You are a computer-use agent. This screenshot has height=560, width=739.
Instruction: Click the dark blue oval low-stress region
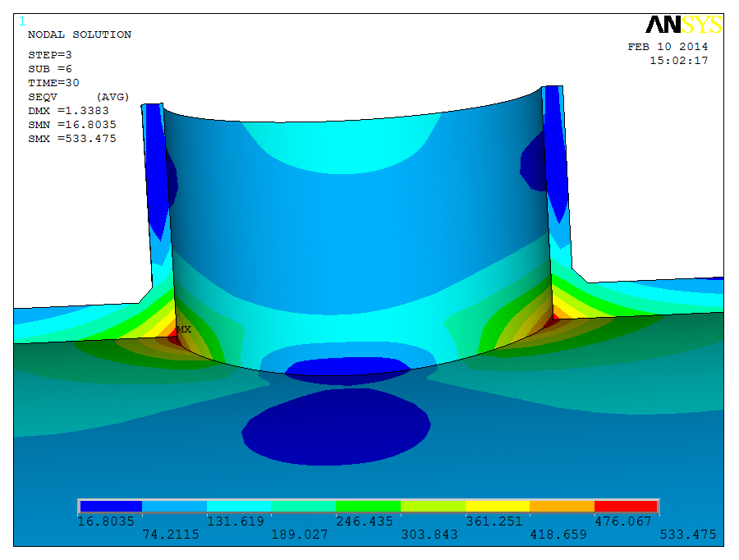tap(337, 424)
